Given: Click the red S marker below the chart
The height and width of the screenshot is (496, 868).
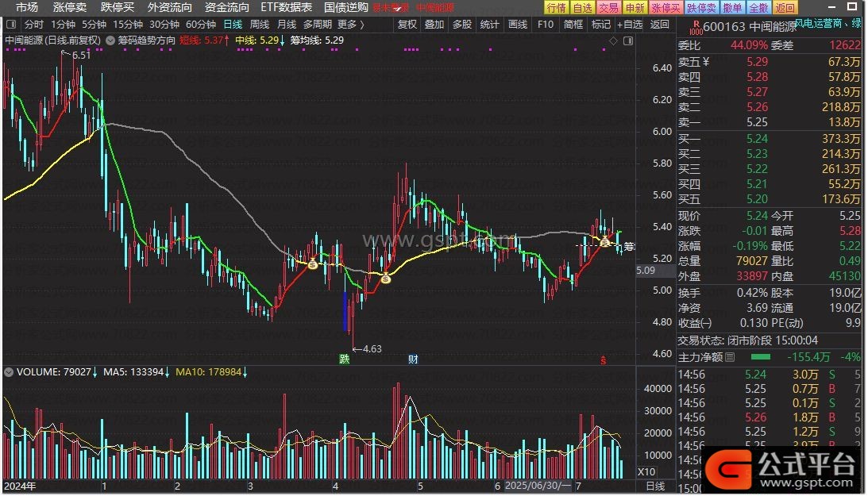Looking at the screenshot, I should click(x=604, y=360).
